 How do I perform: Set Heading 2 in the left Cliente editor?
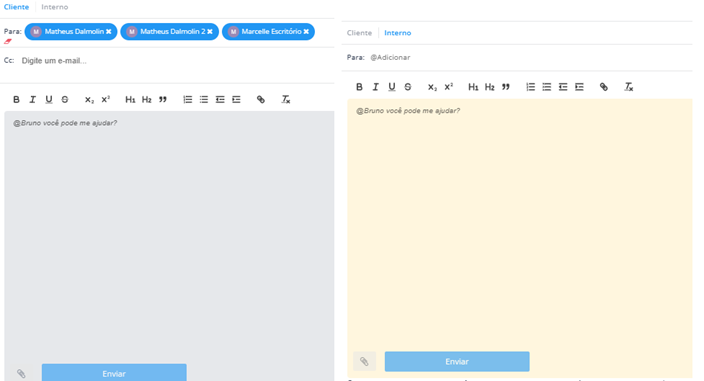tap(146, 100)
